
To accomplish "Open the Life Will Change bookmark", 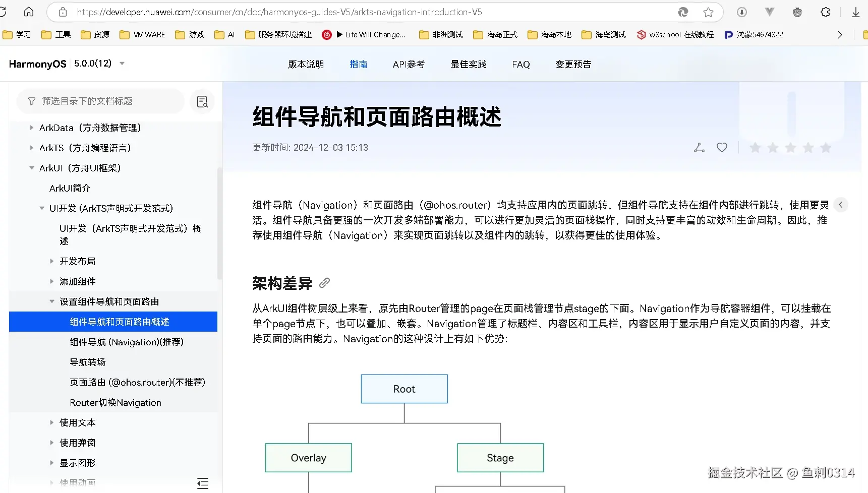I will (364, 34).
